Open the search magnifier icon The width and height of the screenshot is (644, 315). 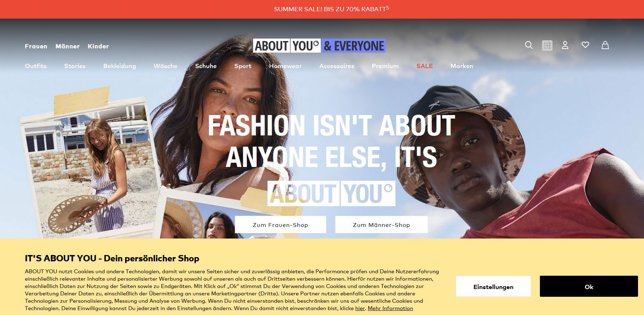pyautogui.click(x=529, y=45)
